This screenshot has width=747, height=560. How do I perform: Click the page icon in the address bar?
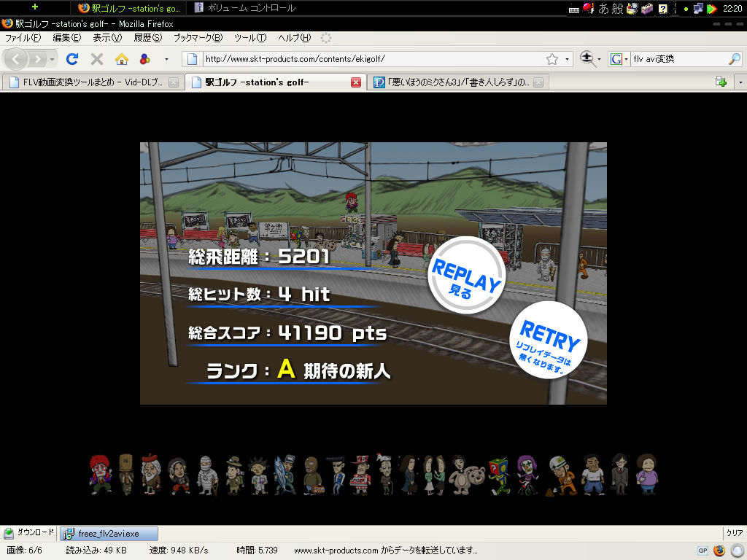click(192, 59)
